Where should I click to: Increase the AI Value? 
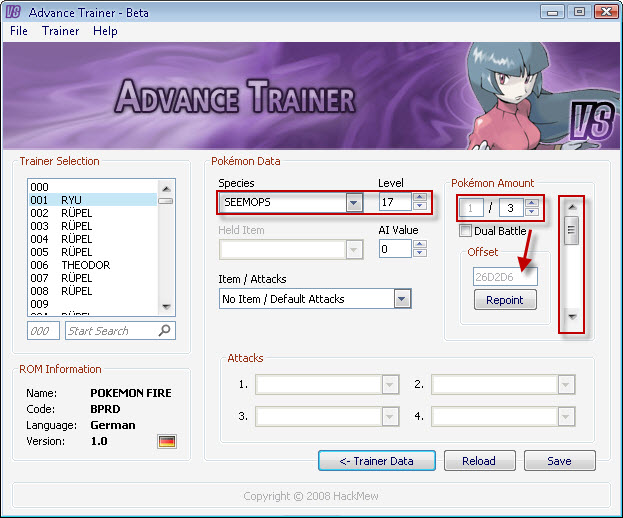tap(420, 244)
